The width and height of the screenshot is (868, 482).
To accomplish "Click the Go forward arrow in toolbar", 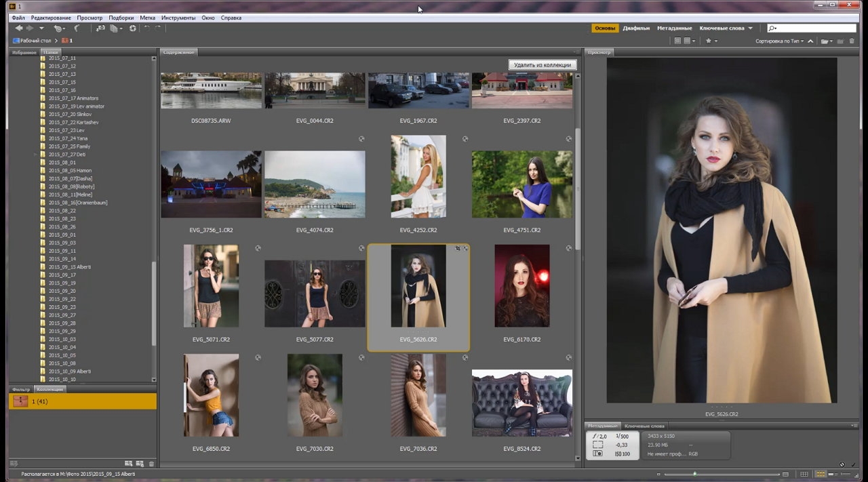I will (29, 28).
